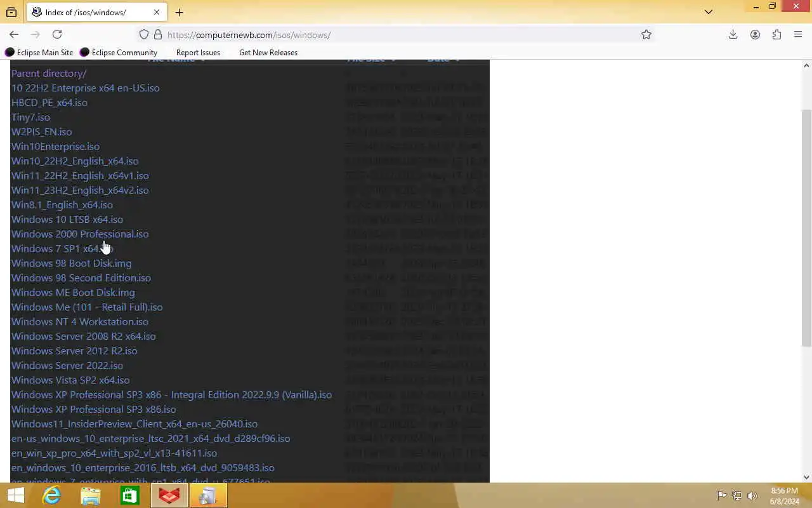Download Windows 2000 Professional.iso
Viewport: 812px width, 508px height.
pyautogui.click(x=80, y=234)
